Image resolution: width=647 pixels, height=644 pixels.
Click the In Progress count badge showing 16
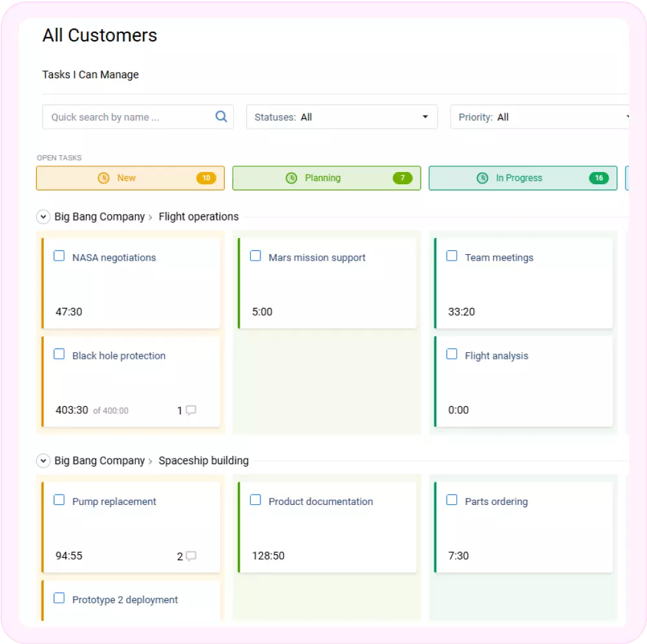[599, 178]
